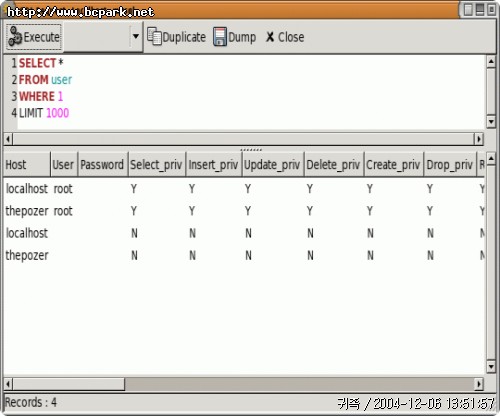Viewport: 500px width, 416px height.
Task: Click Drop_priv N in last row
Action: tap(430, 256)
